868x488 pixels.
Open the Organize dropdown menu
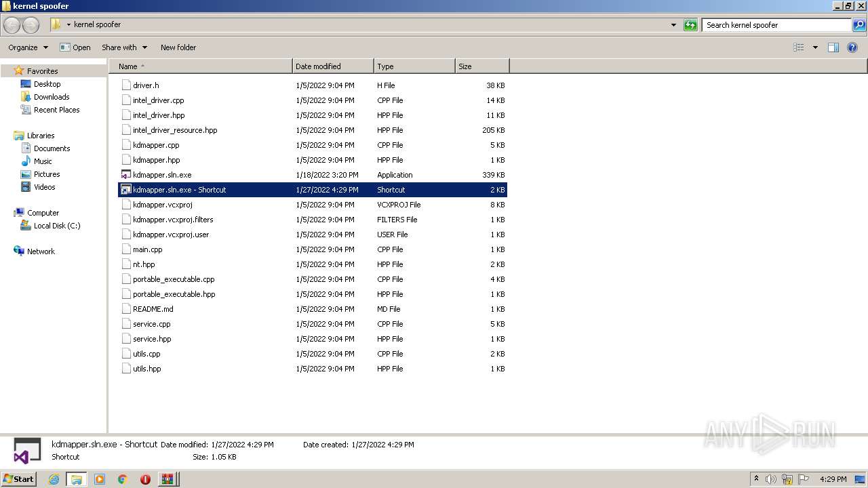click(x=28, y=47)
